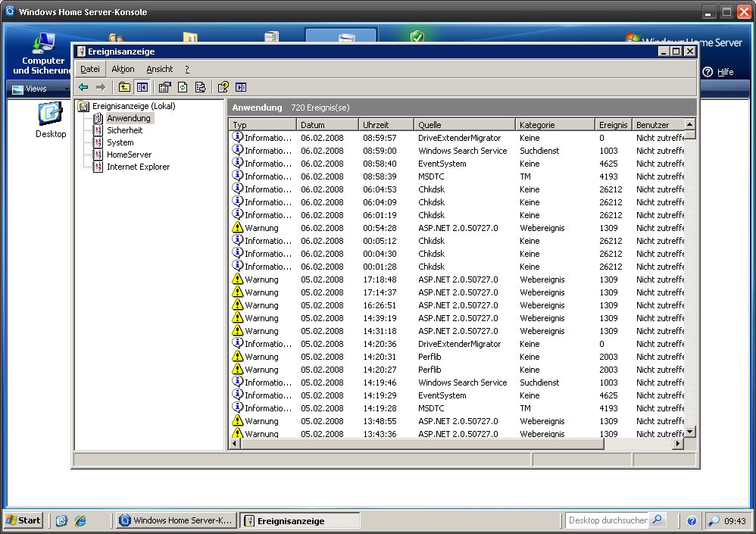Open the Properties toolbar icon
Viewport: 756px width, 534px height.
165,87
